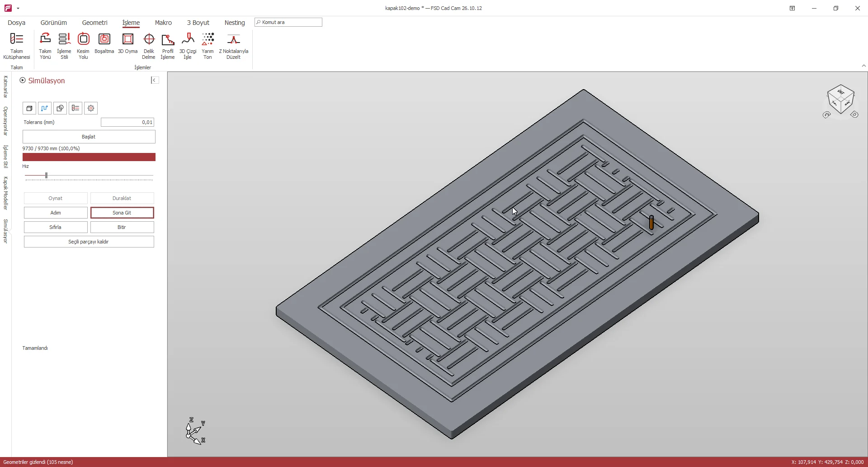This screenshot has width=868, height=467.
Task: Click the Hız speed slider handle
Action: 46,175
